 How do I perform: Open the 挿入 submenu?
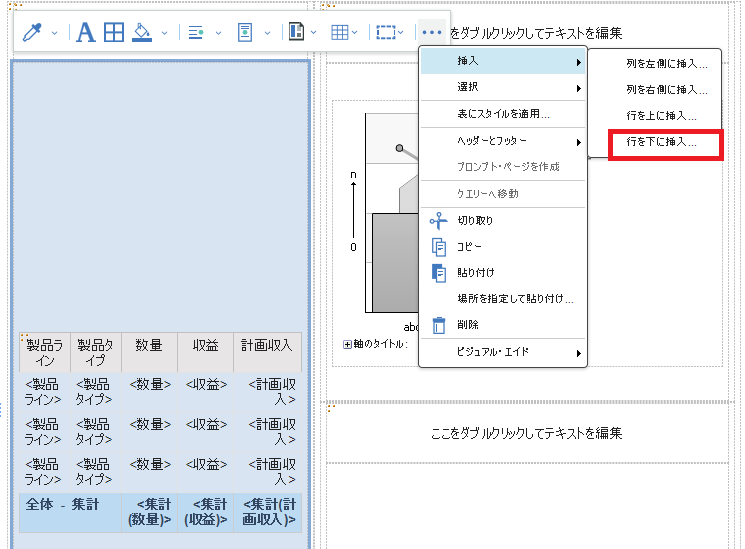(503, 61)
